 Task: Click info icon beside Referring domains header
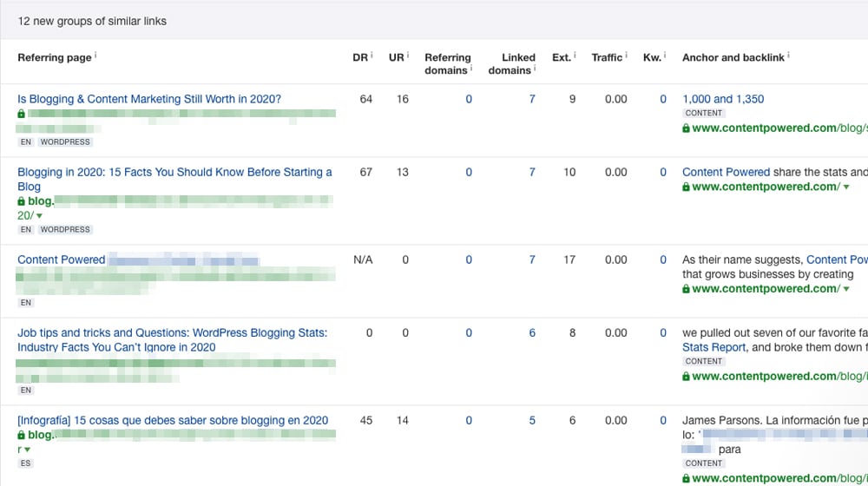(x=471, y=68)
